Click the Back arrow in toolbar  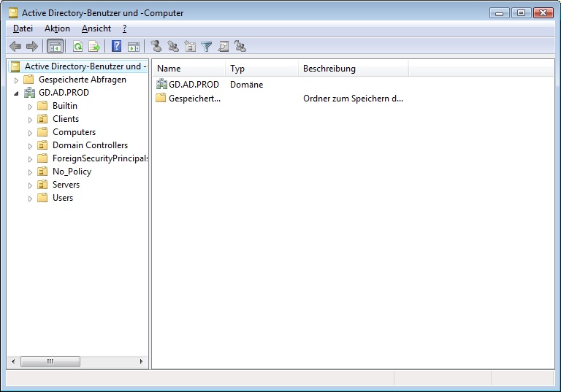pos(15,47)
